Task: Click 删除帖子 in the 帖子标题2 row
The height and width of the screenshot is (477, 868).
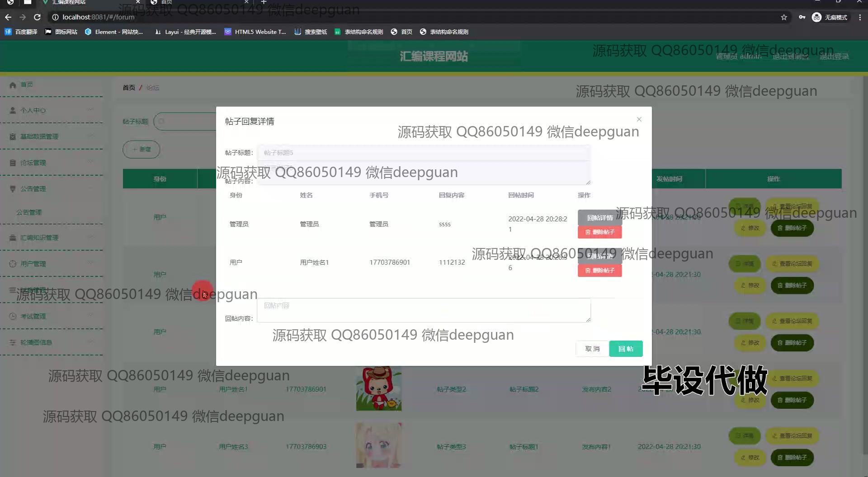Action: tap(792, 400)
